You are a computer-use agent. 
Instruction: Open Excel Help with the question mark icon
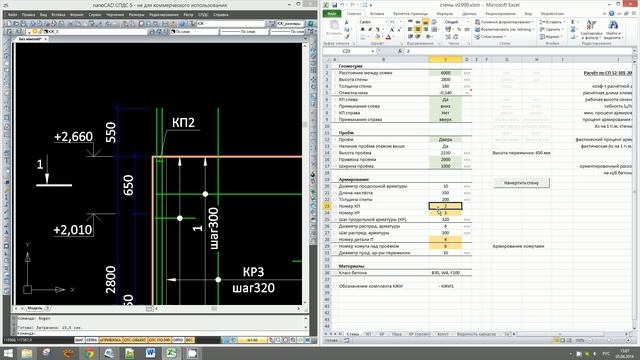point(611,13)
